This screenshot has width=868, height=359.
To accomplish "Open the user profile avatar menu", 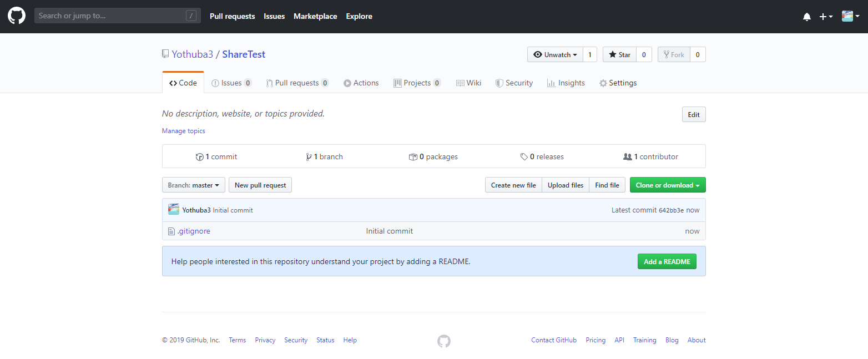I will (850, 17).
